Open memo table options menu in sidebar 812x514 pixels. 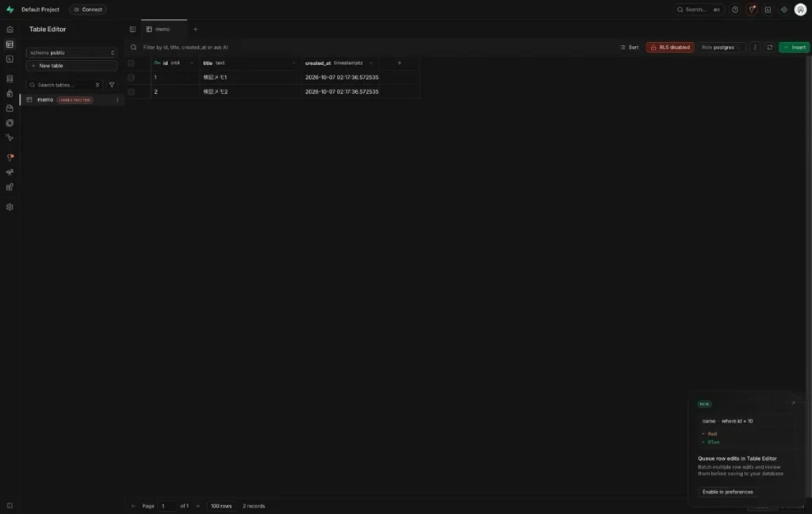click(x=117, y=99)
